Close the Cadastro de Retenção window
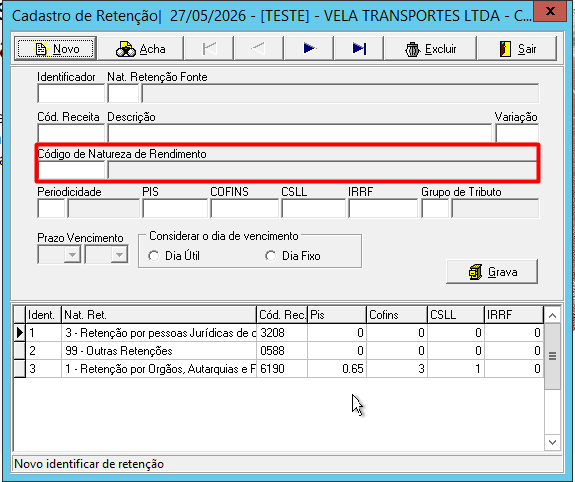 (x=550, y=11)
